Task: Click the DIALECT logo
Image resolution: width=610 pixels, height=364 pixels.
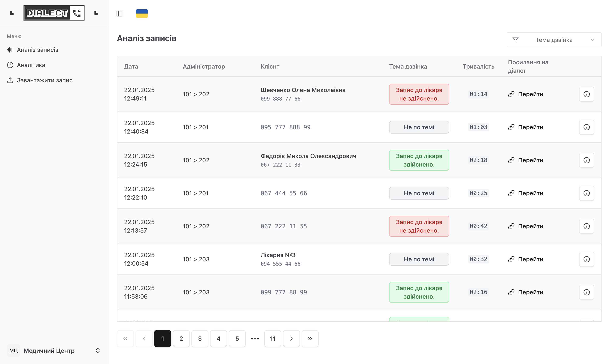Action: pos(54,12)
